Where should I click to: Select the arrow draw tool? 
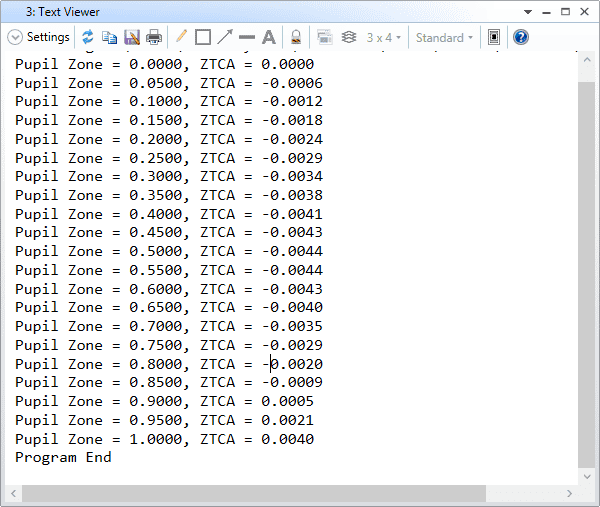225,37
